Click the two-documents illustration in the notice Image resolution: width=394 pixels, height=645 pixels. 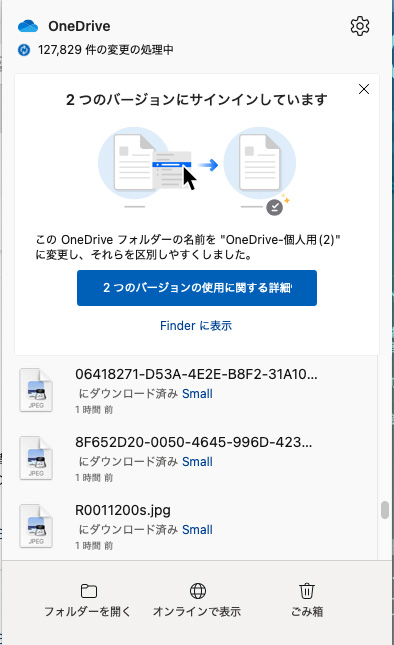197,170
